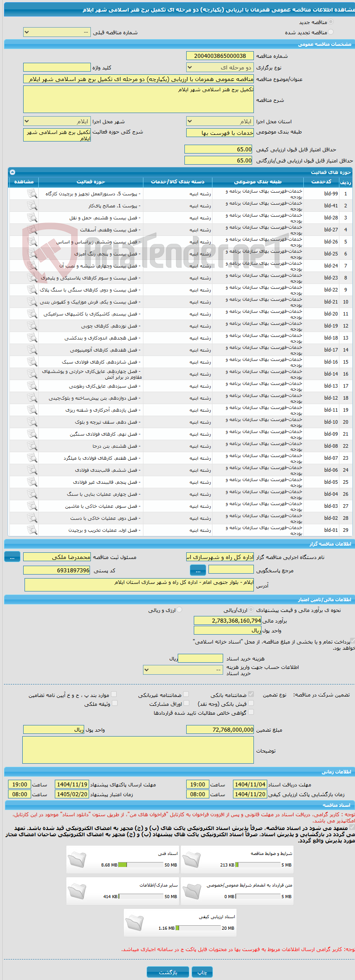Open the view icon for row bld-05

(32, 482)
